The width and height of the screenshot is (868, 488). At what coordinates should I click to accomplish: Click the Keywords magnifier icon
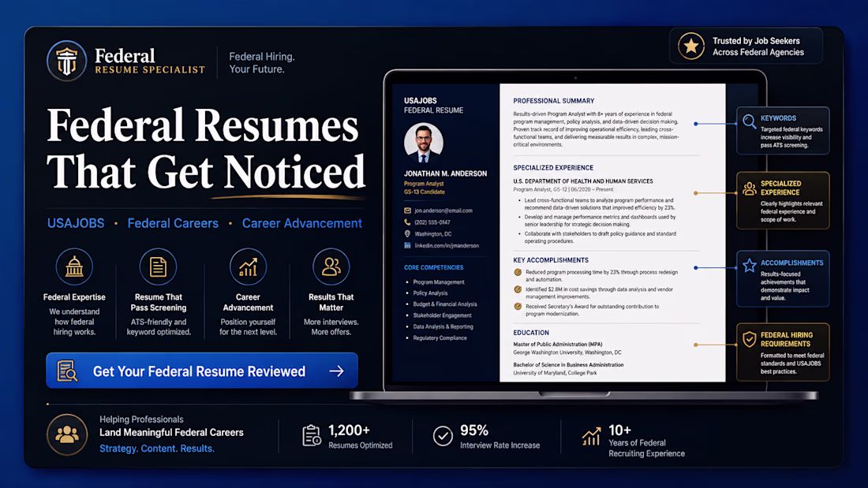point(750,121)
